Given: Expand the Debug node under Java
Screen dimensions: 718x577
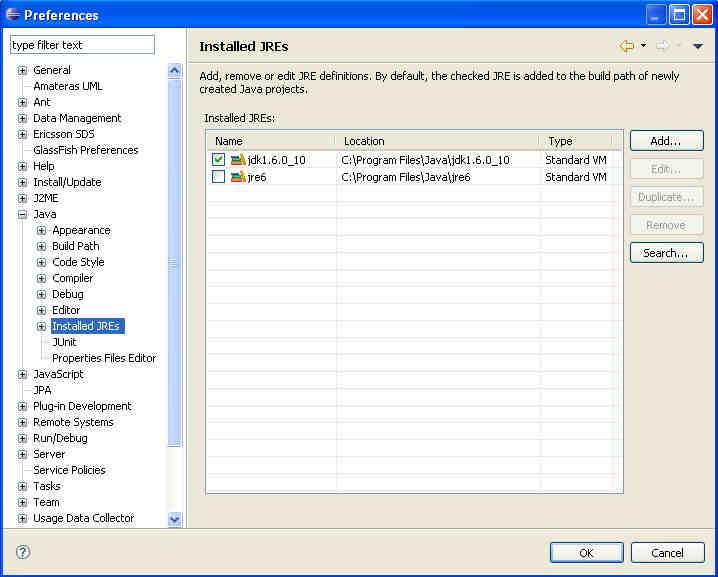Looking at the screenshot, I should [x=41, y=294].
